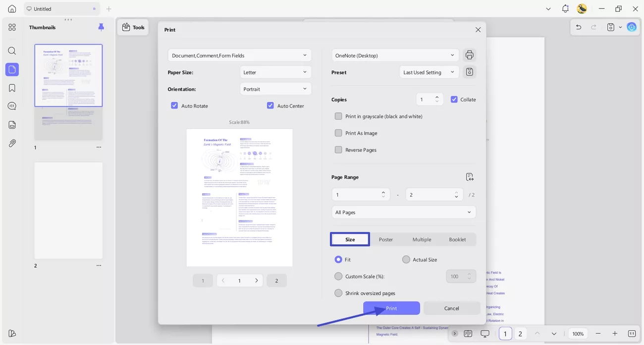Go to previous preview page arrow
The height and width of the screenshot is (345, 644).
point(223,281)
